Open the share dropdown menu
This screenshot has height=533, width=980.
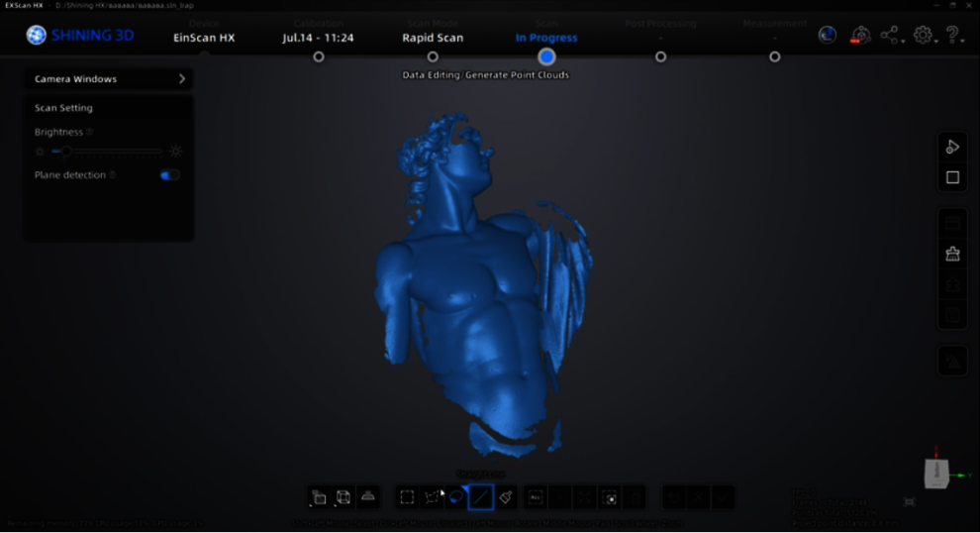(x=891, y=35)
